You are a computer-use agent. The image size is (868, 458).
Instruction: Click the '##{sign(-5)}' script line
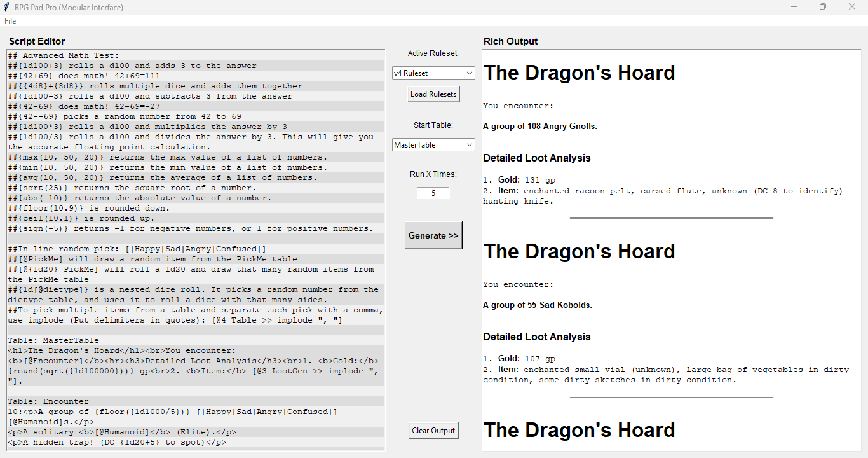pos(191,228)
